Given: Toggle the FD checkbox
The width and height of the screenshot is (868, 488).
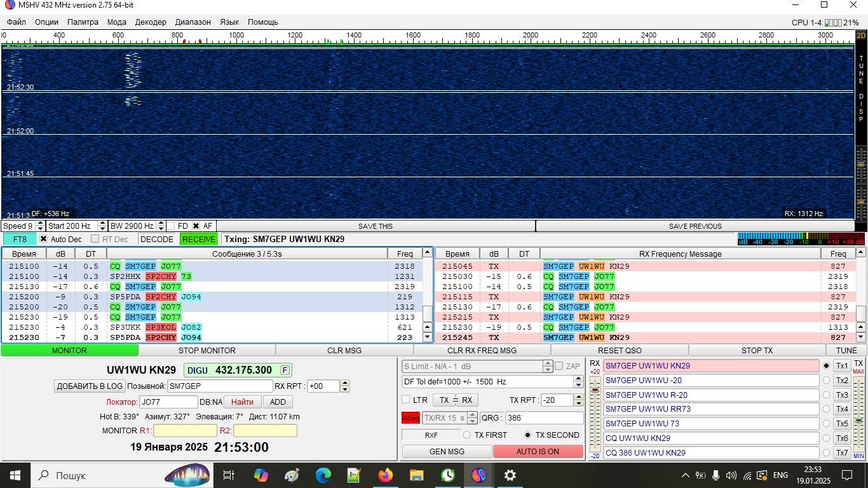Looking at the screenshot, I should pyautogui.click(x=170, y=226).
